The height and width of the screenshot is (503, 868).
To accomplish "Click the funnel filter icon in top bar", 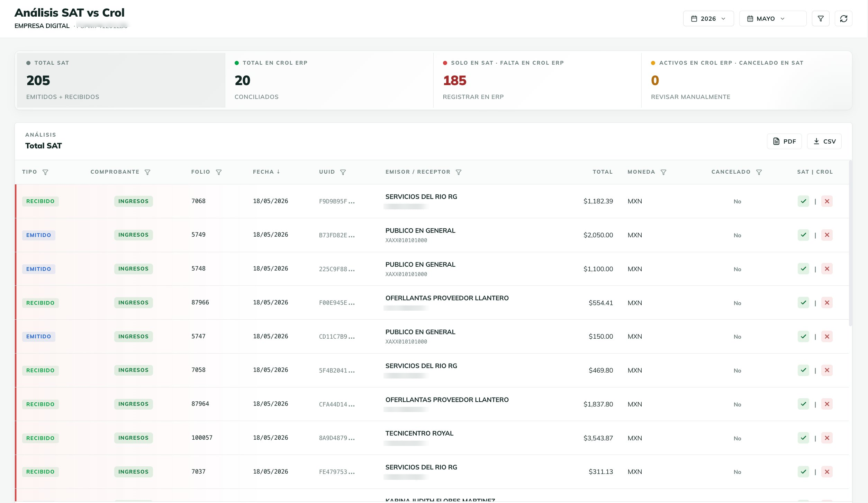I will [820, 19].
